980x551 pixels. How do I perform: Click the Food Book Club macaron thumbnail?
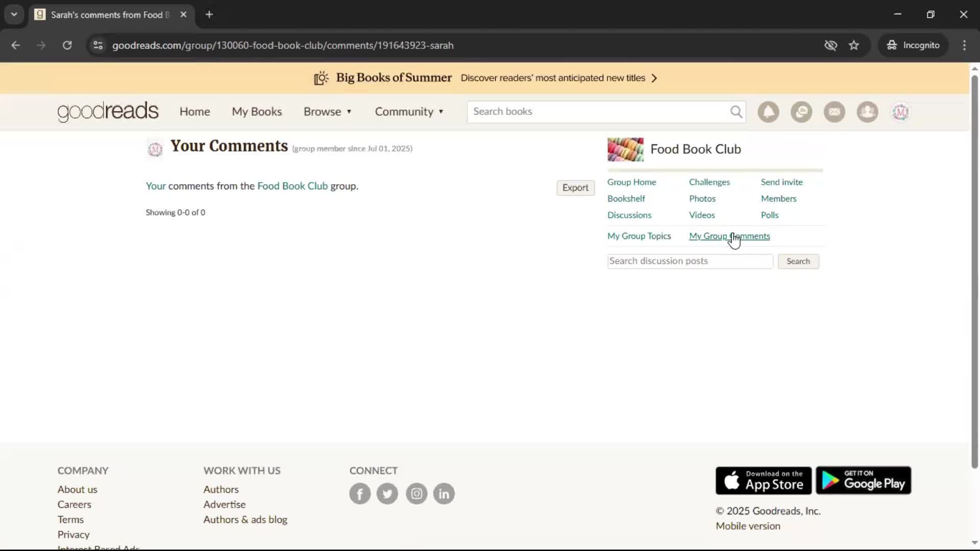point(625,149)
